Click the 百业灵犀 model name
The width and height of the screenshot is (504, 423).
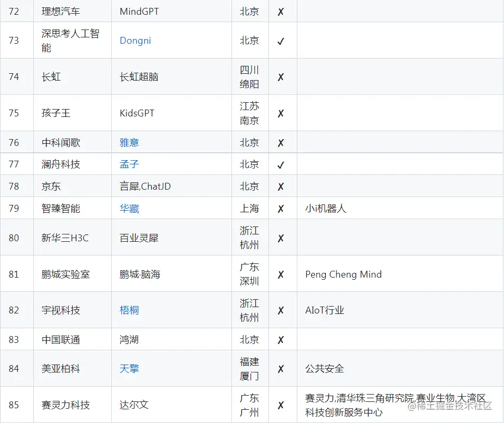click(140, 237)
